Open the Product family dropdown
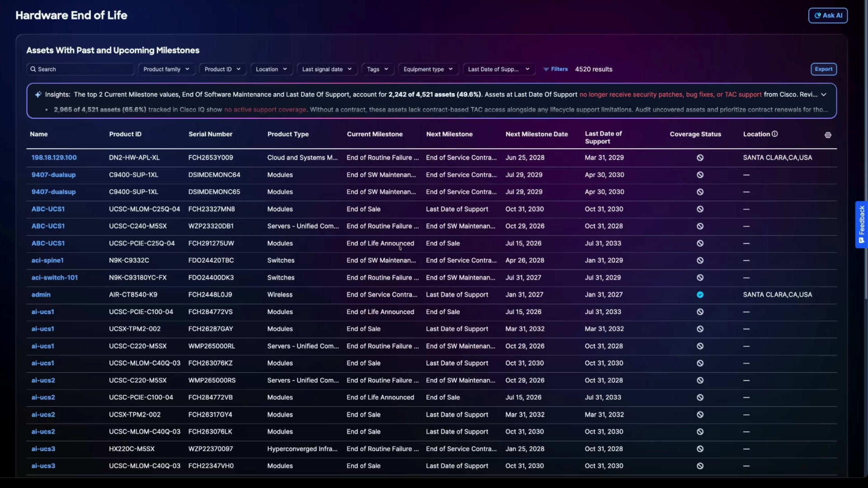The height and width of the screenshot is (488, 868). pos(166,69)
